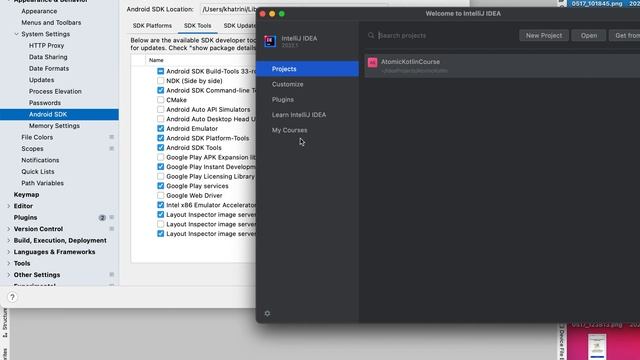Open the Passwords settings page
This screenshot has height=360, width=640.
click(44, 103)
